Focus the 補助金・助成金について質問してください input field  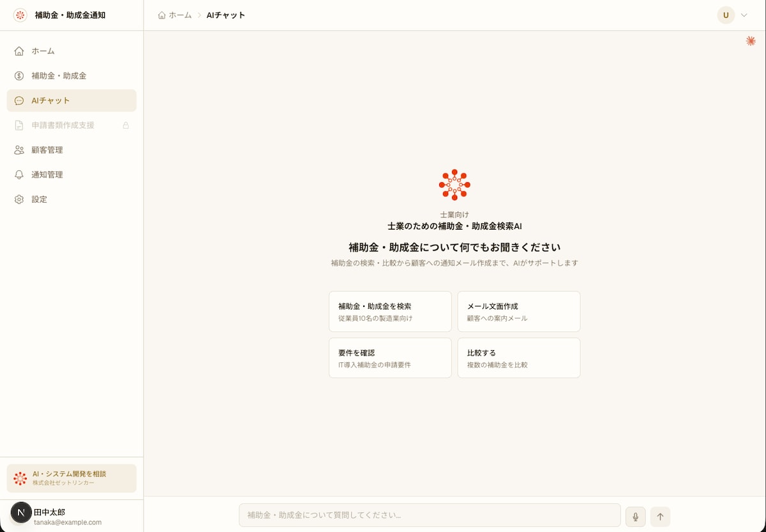click(x=430, y=515)
